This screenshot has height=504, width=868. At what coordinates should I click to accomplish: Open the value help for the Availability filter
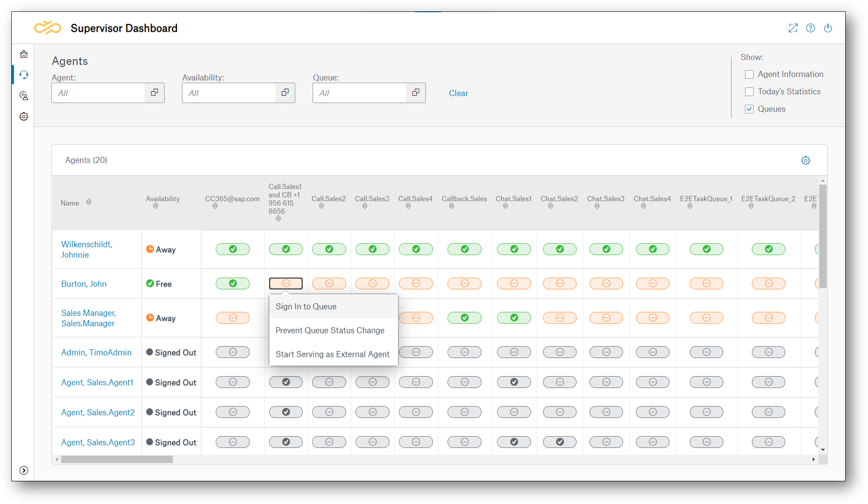point(285,92)
